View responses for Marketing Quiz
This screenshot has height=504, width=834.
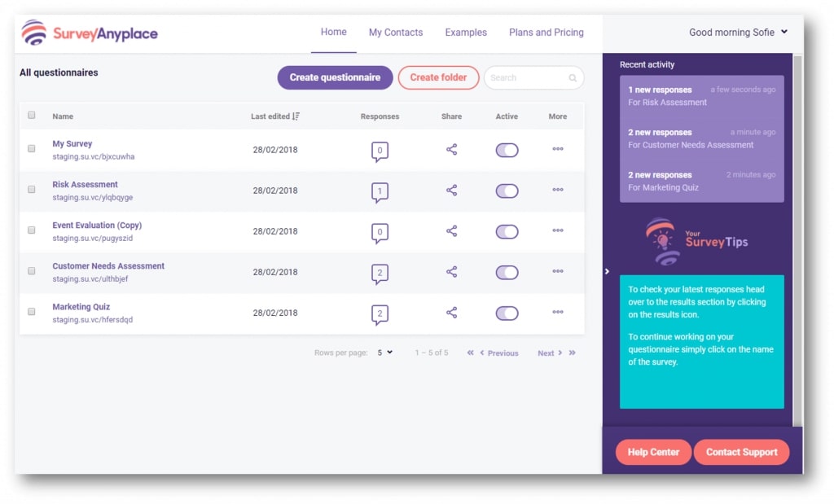380,313
